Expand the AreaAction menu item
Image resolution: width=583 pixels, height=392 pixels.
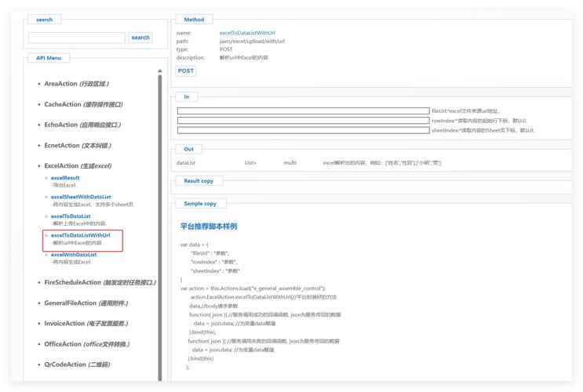coord(76,84)
